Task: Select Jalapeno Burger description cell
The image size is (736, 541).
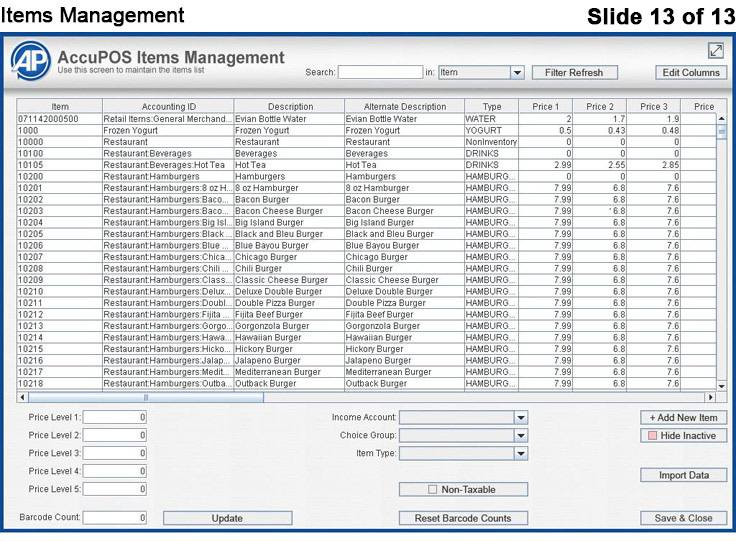Action: [289, 360]
